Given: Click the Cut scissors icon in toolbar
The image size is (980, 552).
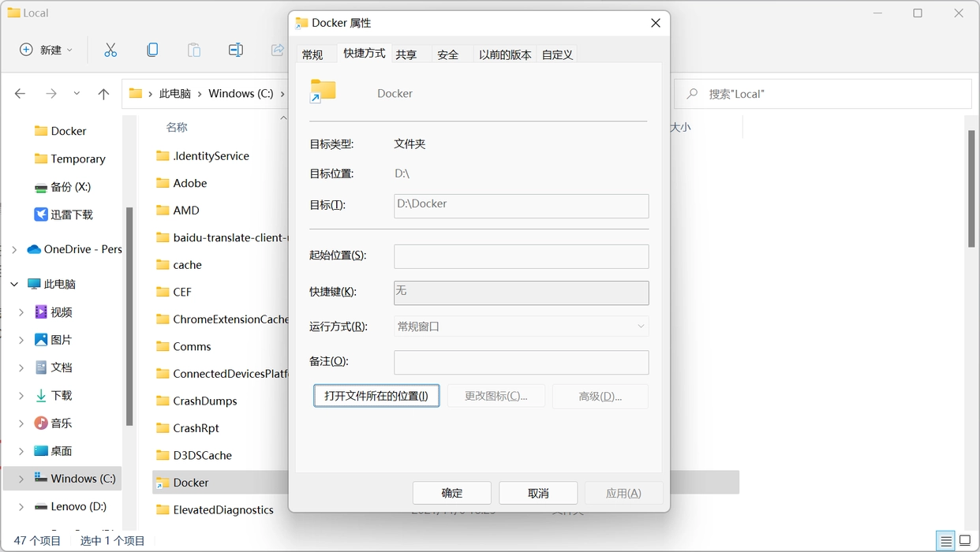Looking at the screenshot, I should (x=110, y=50).
